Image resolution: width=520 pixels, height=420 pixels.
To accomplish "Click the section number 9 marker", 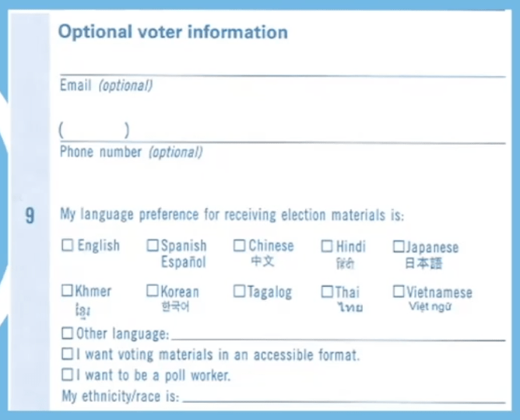I will click(x=30, y=215).
